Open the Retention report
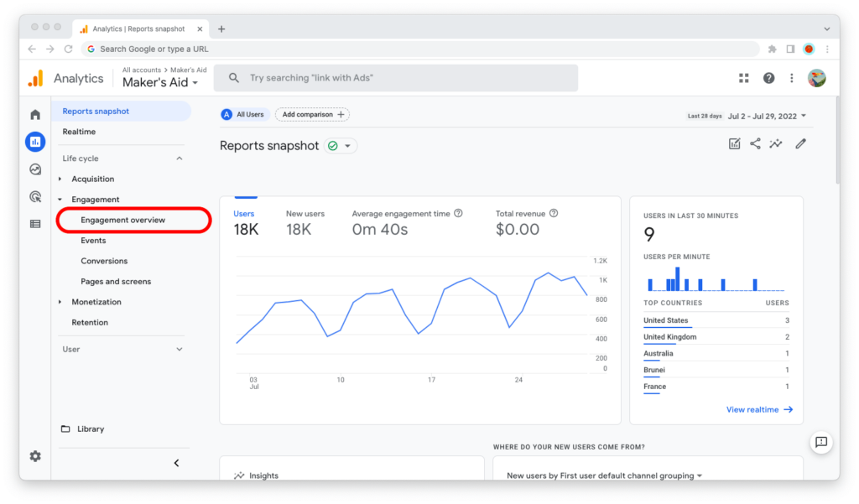 pyautogui.click(x=90, y=323)
